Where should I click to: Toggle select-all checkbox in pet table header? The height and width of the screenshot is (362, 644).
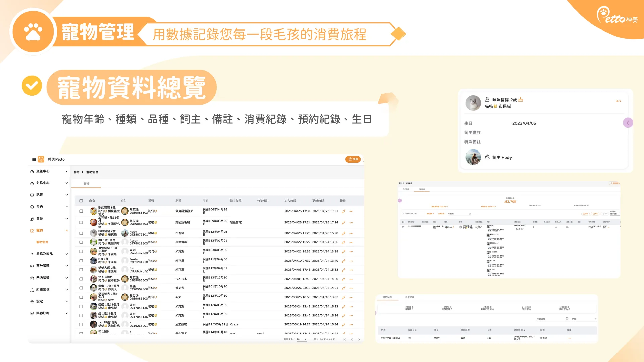pyautogui.click(x=81, y=201)
